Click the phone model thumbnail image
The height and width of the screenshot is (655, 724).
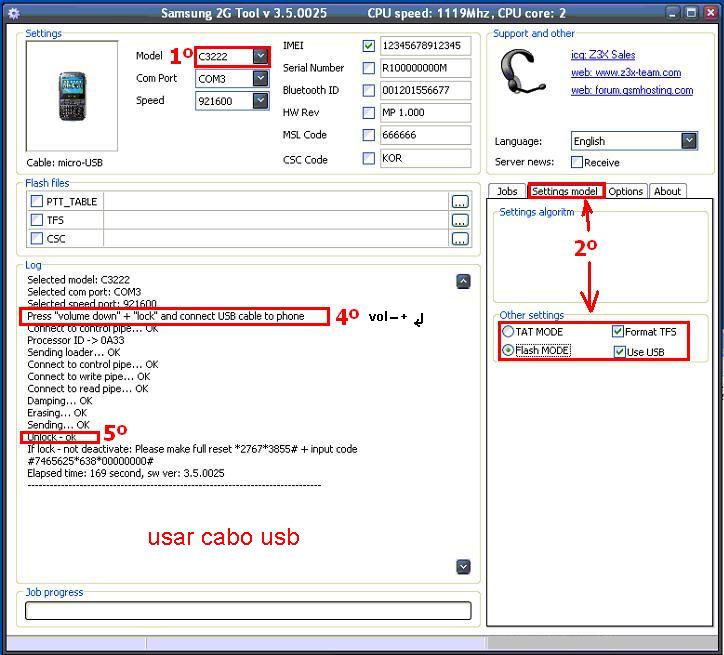72,96
